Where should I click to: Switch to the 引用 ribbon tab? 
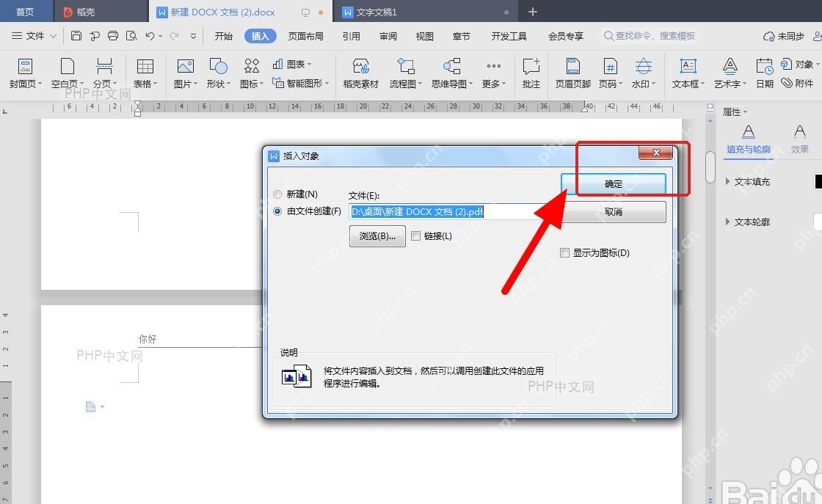(x=352, y=36)
